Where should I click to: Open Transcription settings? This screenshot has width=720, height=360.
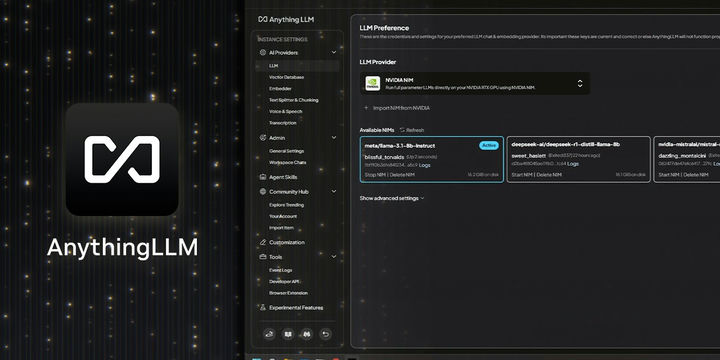pos(283,123)
